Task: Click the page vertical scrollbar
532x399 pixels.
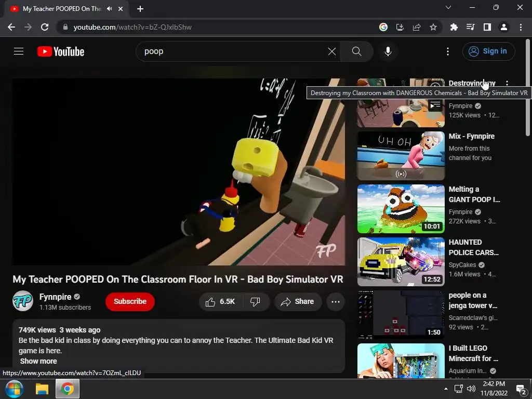Action: pos(528,88)
